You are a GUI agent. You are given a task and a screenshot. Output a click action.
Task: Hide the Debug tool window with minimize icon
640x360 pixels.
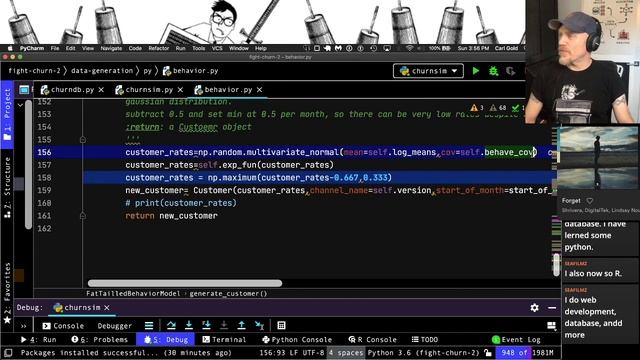pyautogui.click(x=552, y=308)
